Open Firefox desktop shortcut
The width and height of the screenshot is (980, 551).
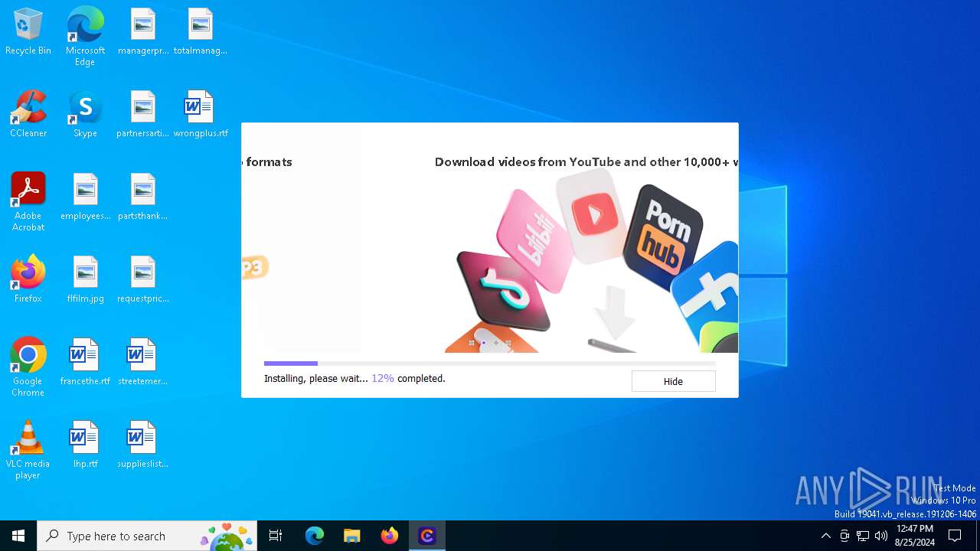point(28,280)
